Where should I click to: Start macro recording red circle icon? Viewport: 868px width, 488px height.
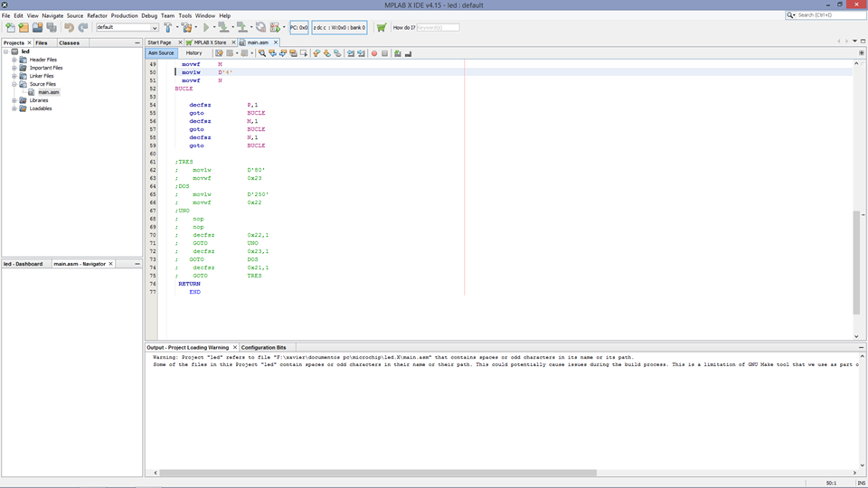coord(374,53)
